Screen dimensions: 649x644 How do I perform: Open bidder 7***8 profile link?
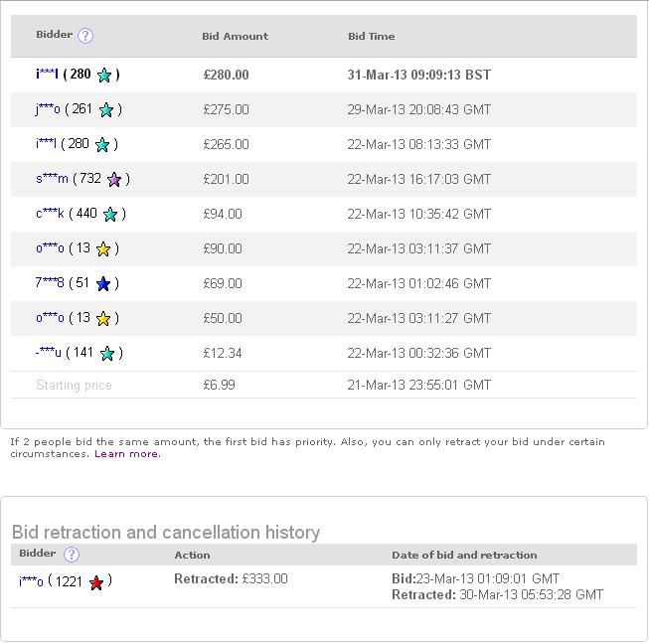50,283
